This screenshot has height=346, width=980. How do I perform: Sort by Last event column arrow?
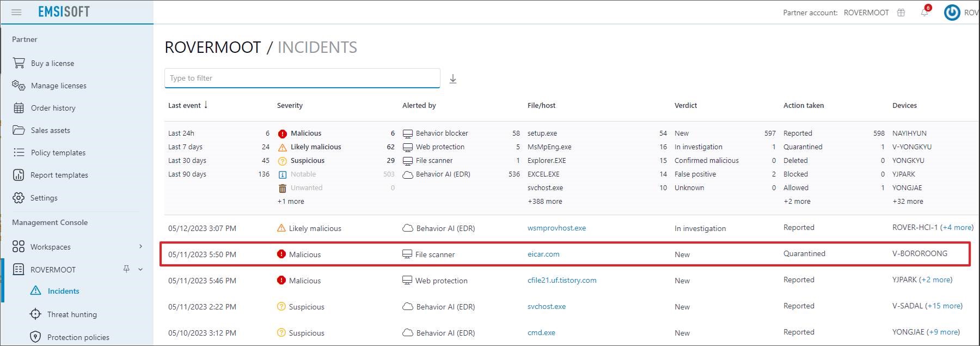(x=206, y=105)
